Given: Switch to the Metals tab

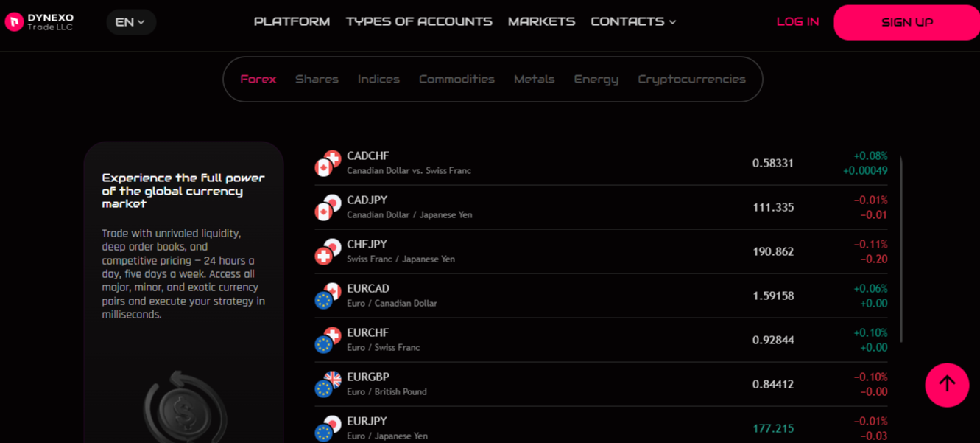Looking at the screenshot, I should coord(534,79).
